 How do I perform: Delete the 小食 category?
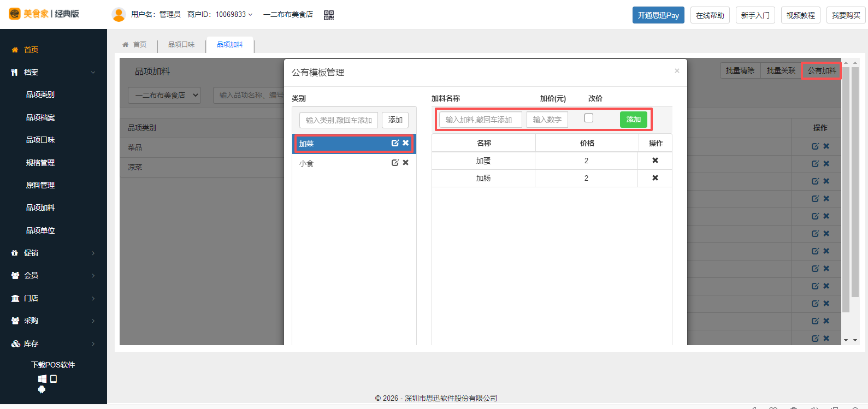(x=405, y=163)
